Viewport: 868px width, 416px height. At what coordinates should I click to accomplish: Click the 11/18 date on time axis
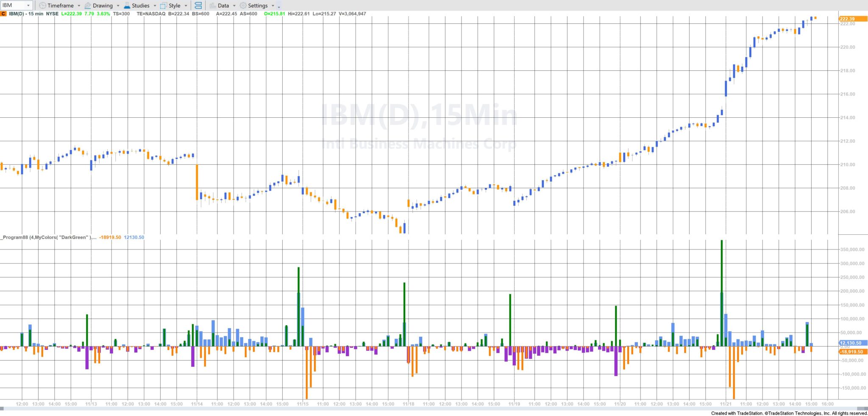408,404
